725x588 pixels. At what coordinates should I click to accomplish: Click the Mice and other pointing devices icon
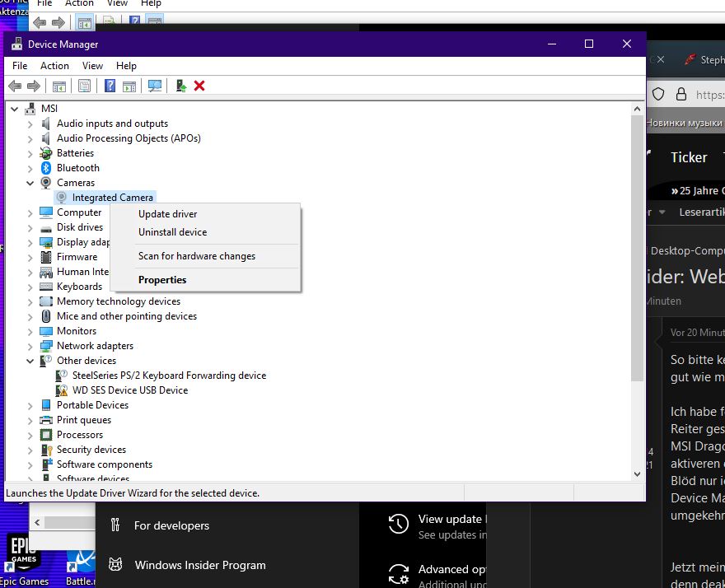point(46,316)
